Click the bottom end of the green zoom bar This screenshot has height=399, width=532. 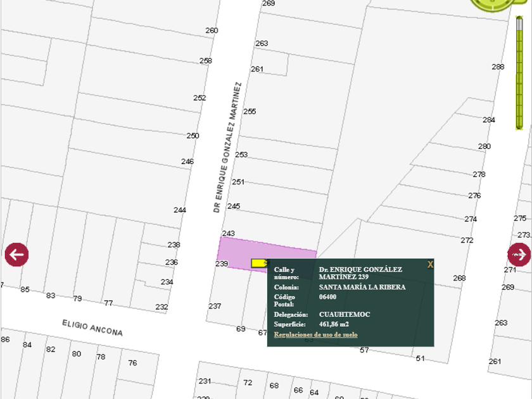click(x=520, y=125)
